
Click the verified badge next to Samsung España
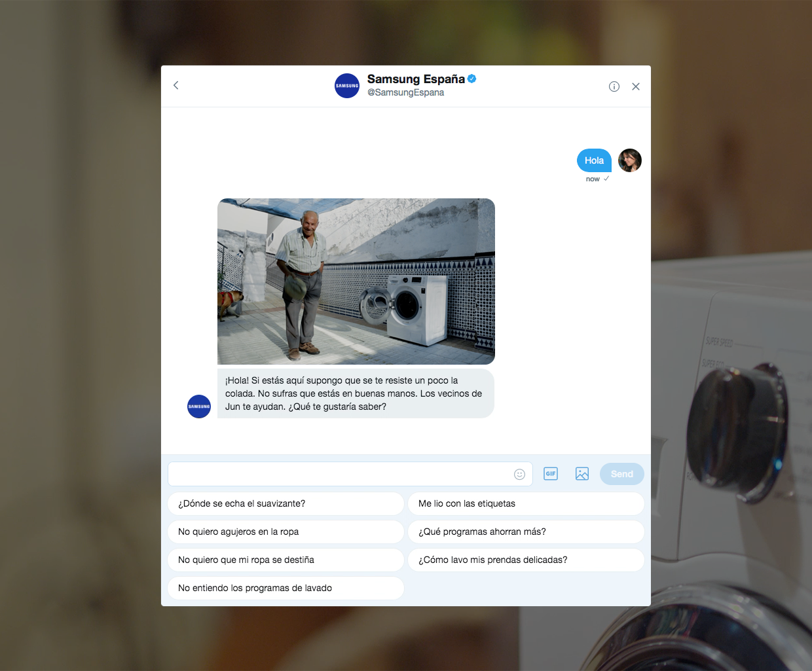pyautogui.click(x=472, y=79)
